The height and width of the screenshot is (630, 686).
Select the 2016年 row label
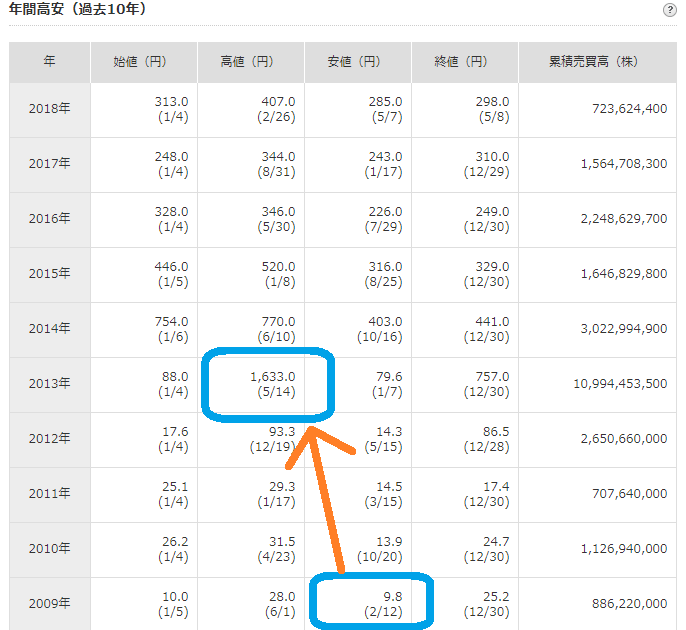click(x=50, y=219)
